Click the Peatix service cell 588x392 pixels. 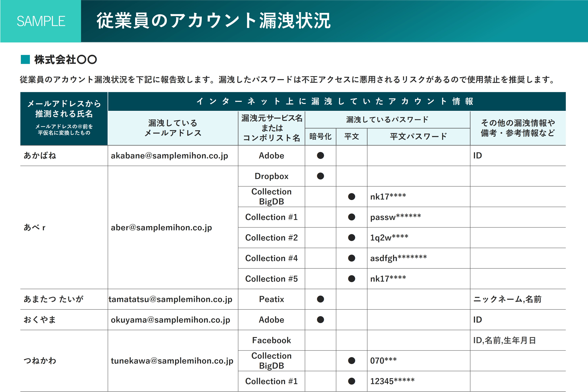click(x=272, y=299)
